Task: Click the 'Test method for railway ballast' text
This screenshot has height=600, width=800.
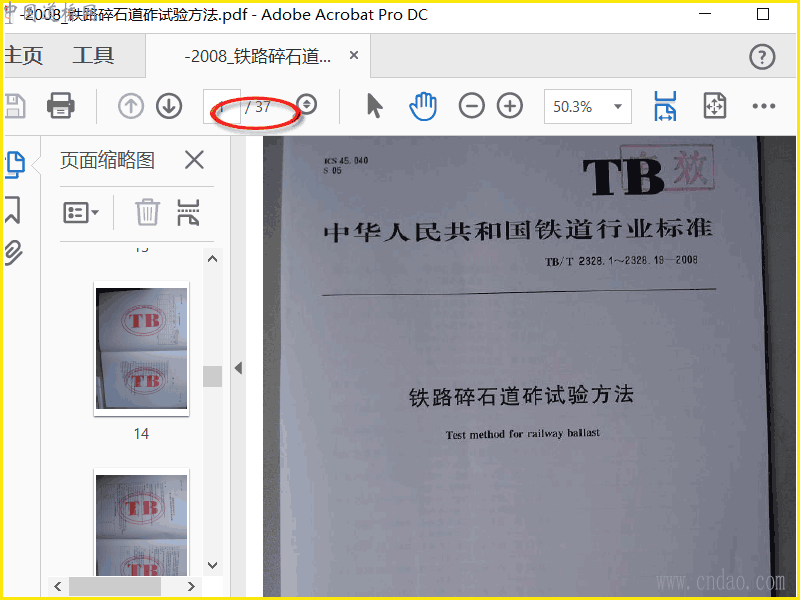Action: coord(522,434)
